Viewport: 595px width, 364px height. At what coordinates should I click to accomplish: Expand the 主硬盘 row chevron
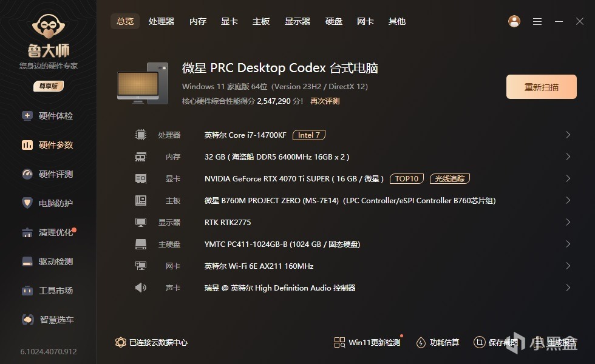coord(568,244)
